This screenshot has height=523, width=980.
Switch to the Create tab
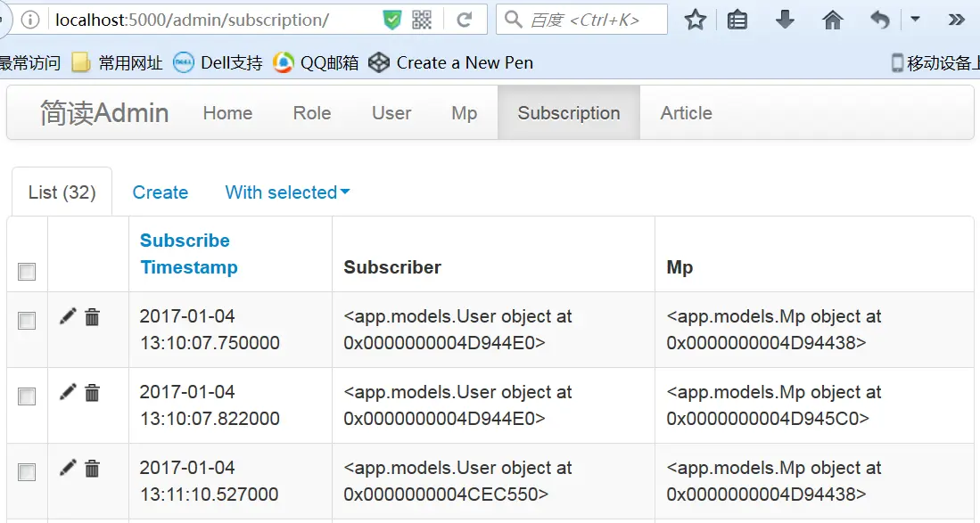coord(160,192)
